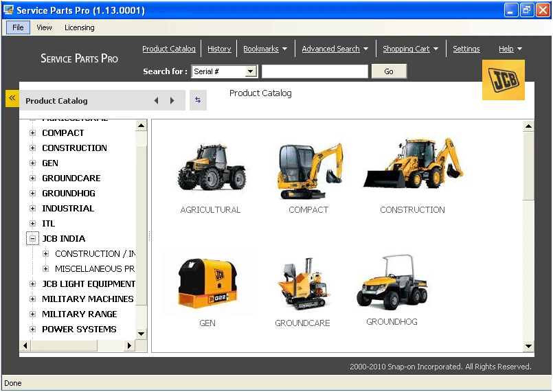The width and height of the screenshot is (553, 392).
Task: Expand the CONSTRUCTION tree node
Action: [x=32, y=148]
